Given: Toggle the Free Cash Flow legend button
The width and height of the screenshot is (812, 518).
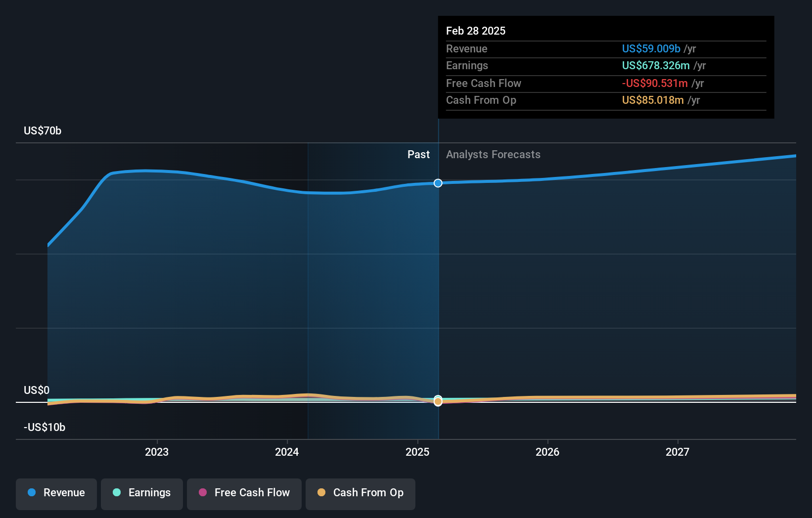Looking at the screenshot, I should 244,494.
